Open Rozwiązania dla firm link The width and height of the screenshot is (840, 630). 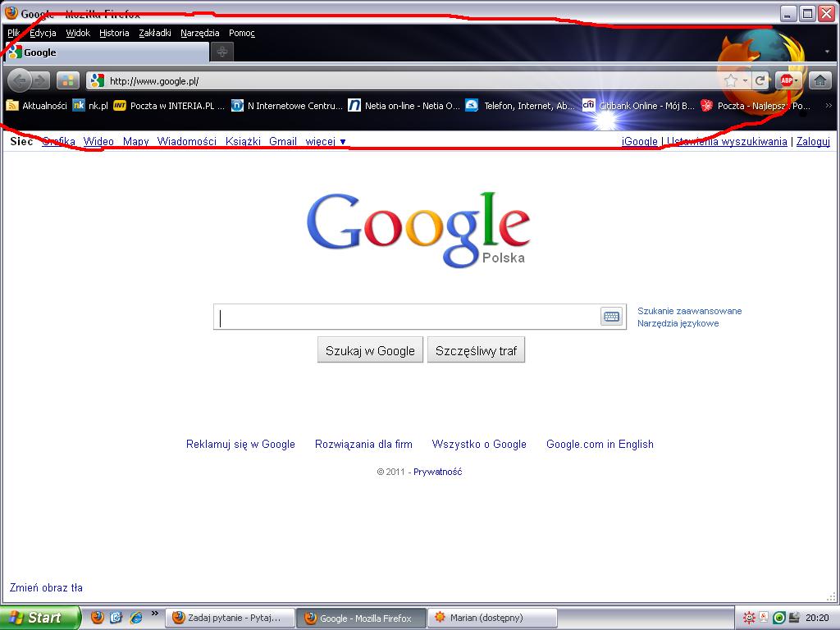363,444
